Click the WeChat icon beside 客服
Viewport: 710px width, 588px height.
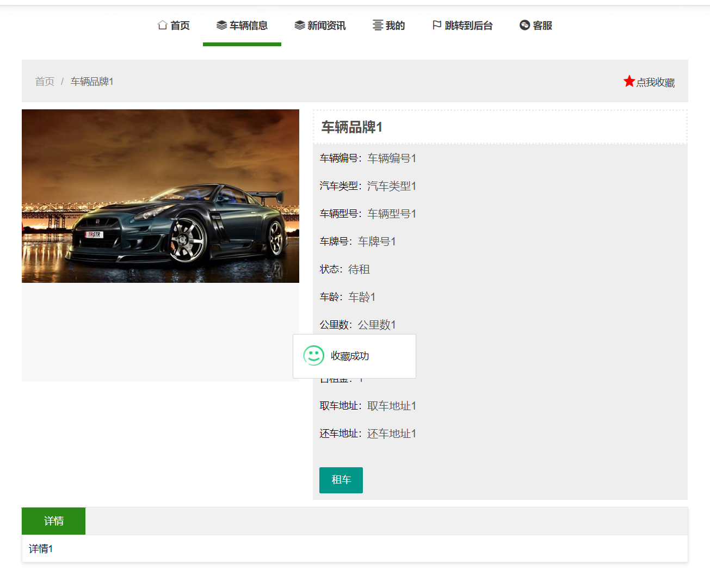pyautogui.click(x=525, y=25)
